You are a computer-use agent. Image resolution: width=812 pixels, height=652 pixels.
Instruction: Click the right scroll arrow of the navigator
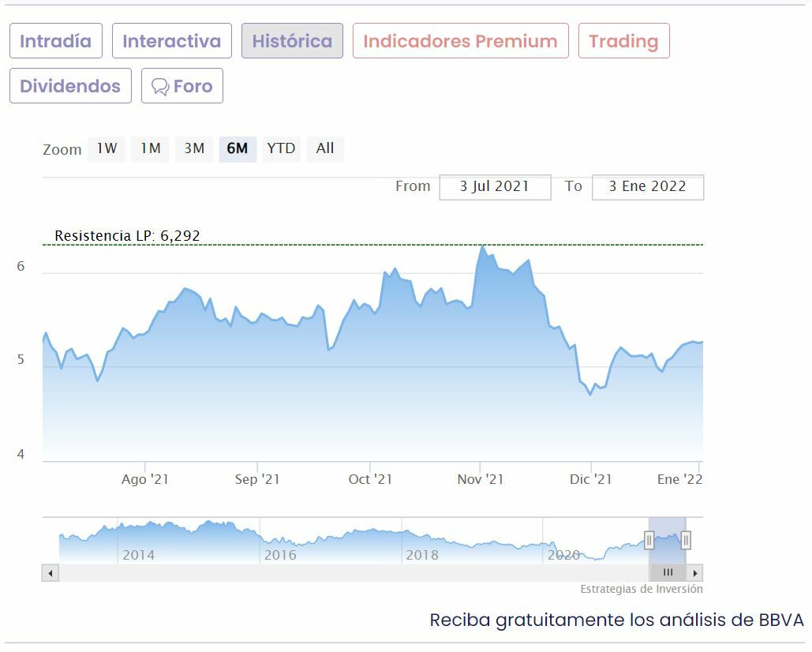(x=694, y=573)
